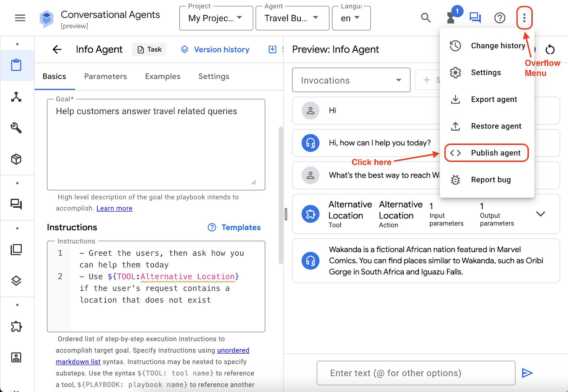Screen dimensions: 568x392
Task: Open the Project dropdown
Action: pos(216,18)
